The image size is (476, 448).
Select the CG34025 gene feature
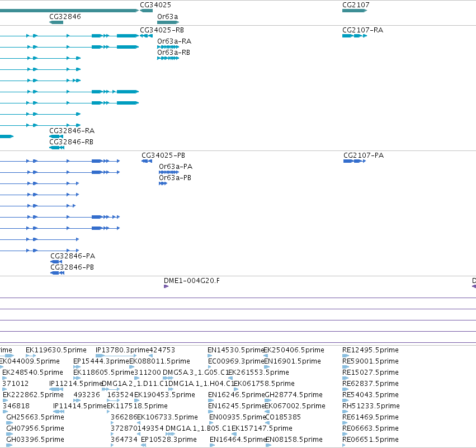[146, 11]
